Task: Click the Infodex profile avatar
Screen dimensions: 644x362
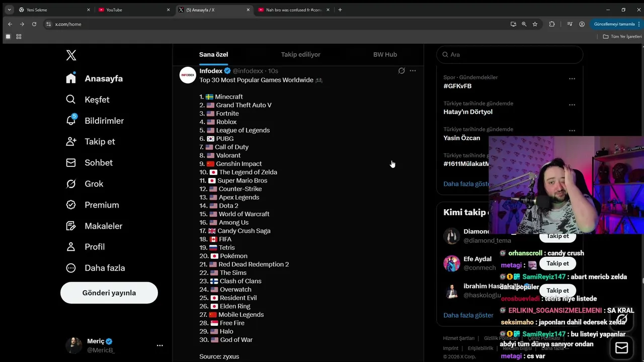Action: pyautogui.click(x=188, y=75)
